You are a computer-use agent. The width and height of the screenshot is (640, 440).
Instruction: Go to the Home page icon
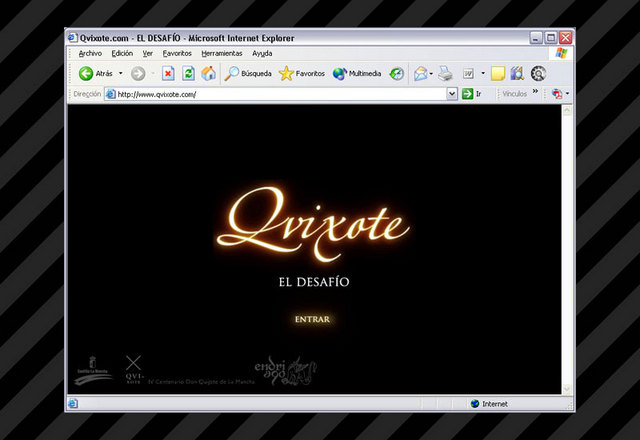(209, 73)
